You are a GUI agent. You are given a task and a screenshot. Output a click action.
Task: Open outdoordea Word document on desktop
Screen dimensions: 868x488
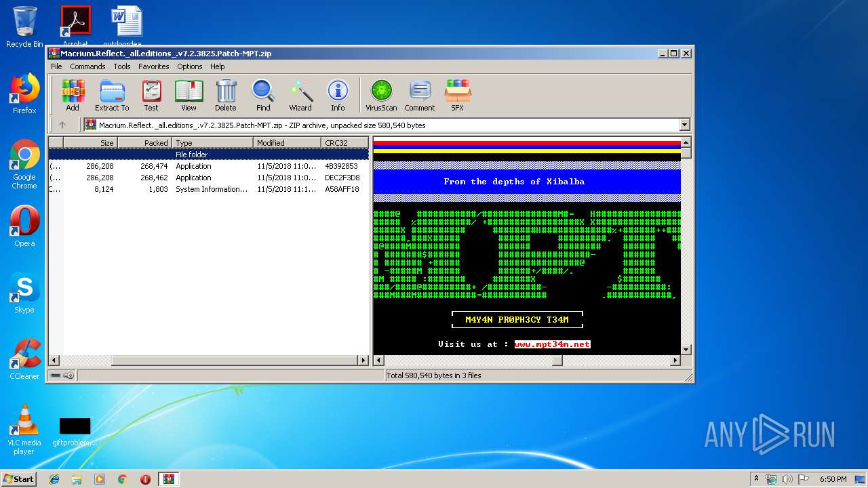click(127, 27)
